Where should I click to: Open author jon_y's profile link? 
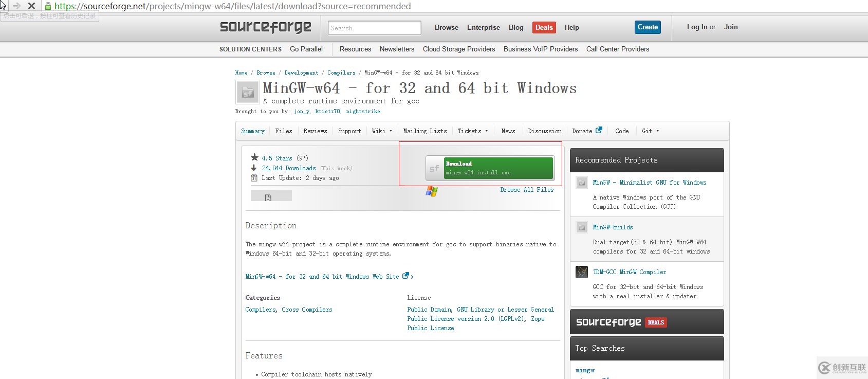302,112
